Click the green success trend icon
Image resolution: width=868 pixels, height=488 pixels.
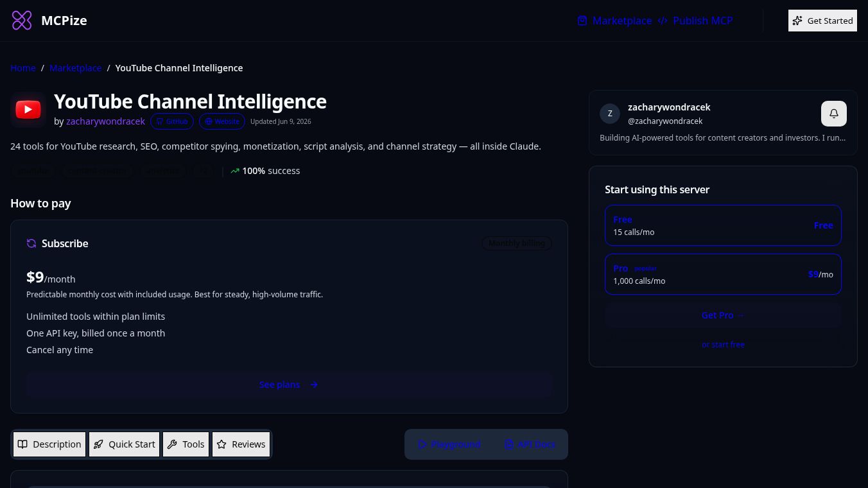[x=235, y=171]
